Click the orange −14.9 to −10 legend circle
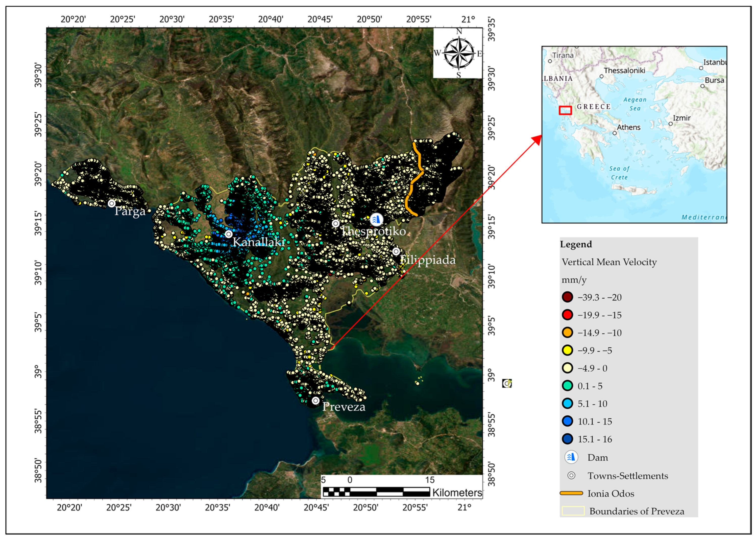This screenshot has width=756, height=540. pyautogui.click(x=567, y=333)
